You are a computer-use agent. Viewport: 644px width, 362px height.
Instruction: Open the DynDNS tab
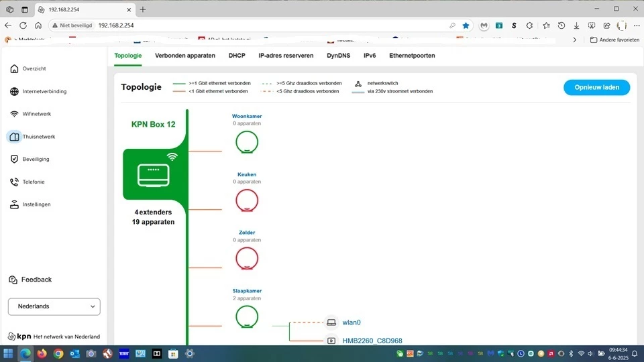[x=338, y=56]
